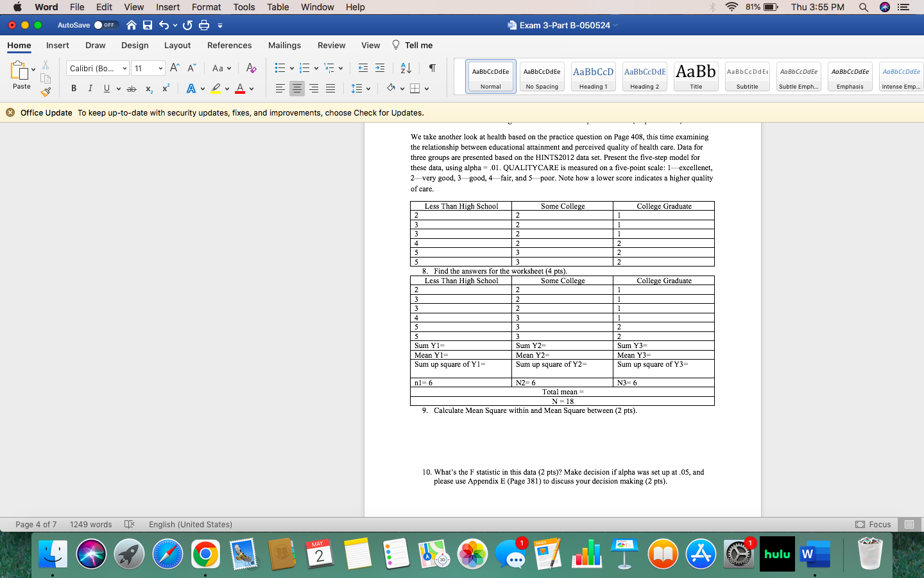This screenshot has width=924, height=578.
Task: Select the Heading 1 style
Action: (593, 76)
